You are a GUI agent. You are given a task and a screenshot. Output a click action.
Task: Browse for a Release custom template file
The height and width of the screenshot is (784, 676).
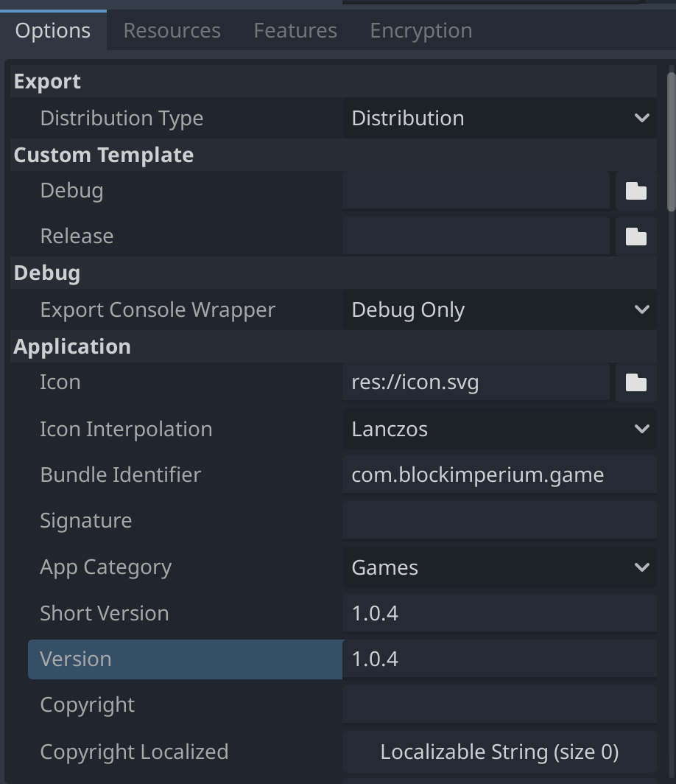point(635,236)
